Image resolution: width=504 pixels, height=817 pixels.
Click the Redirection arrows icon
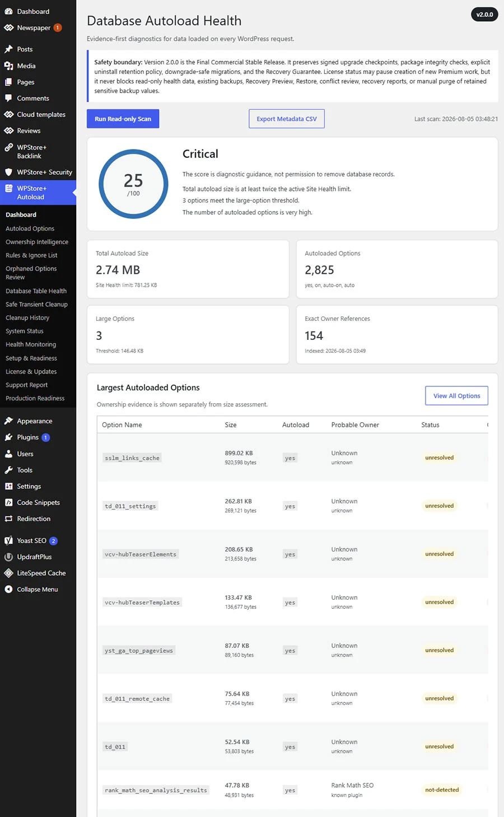click(x=8, y=519)
